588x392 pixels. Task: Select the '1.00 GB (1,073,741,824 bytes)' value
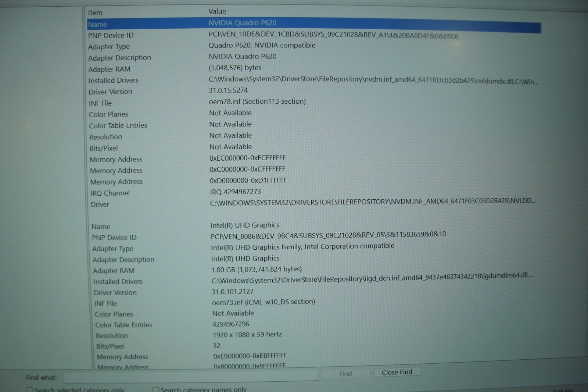tap(257, 270)
